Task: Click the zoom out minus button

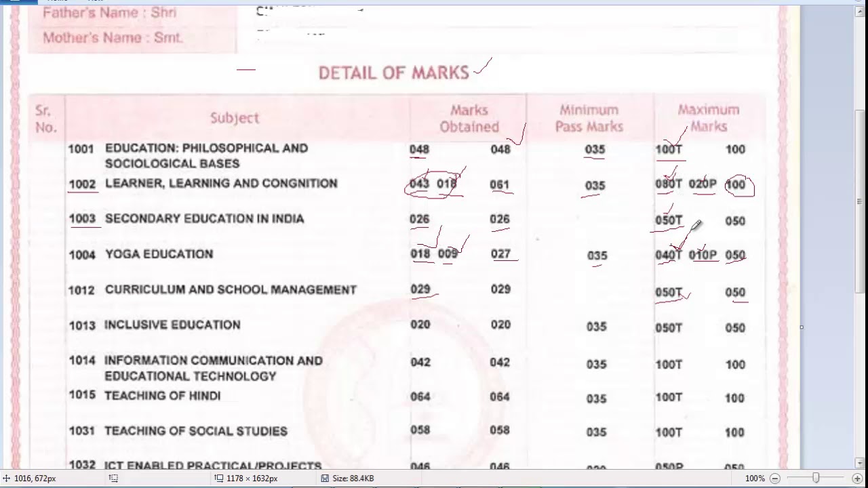Action: click(775, 479)
